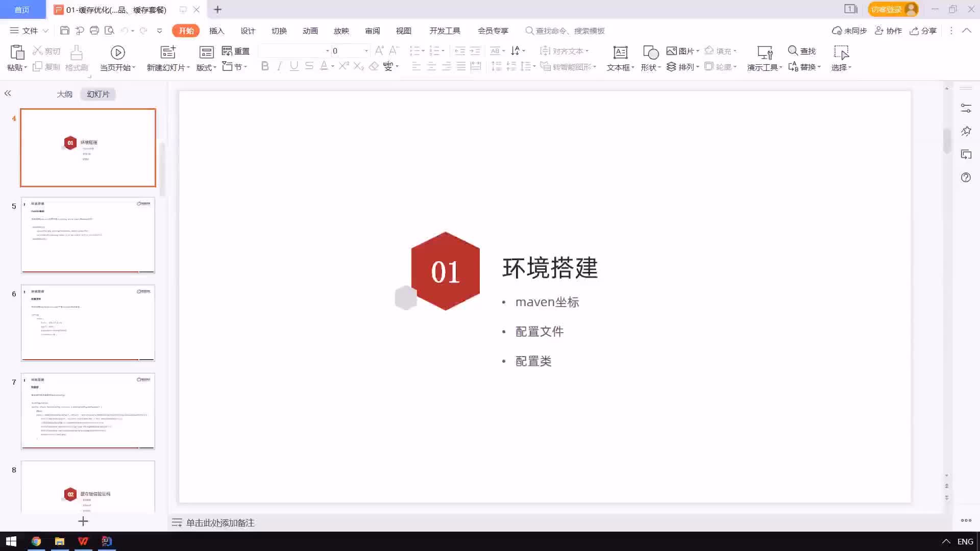This screenshot has height=551, width=980.
Task: Toggle Strikethrough formatting
Action: [x=309, y=66]
